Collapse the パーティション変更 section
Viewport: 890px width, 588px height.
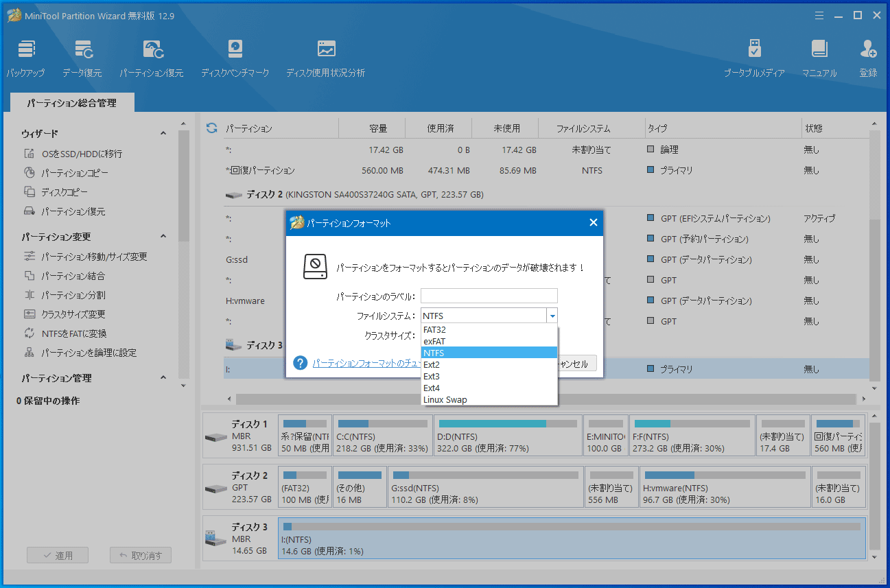[163, 237]
